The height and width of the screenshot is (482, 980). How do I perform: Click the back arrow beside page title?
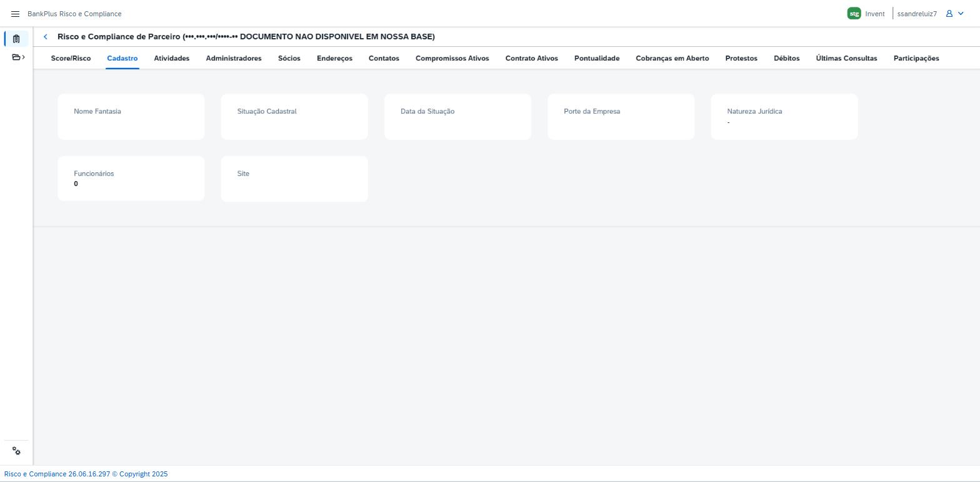[x=46, y=37]
